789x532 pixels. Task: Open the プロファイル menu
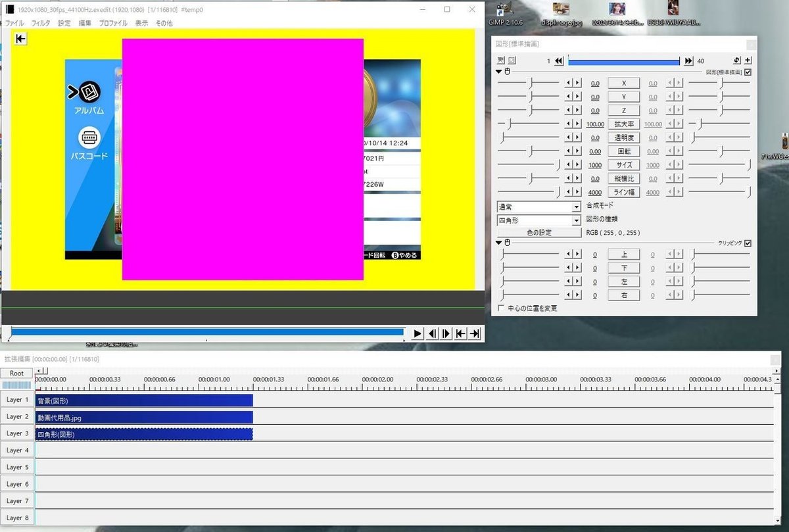point(113,23)
